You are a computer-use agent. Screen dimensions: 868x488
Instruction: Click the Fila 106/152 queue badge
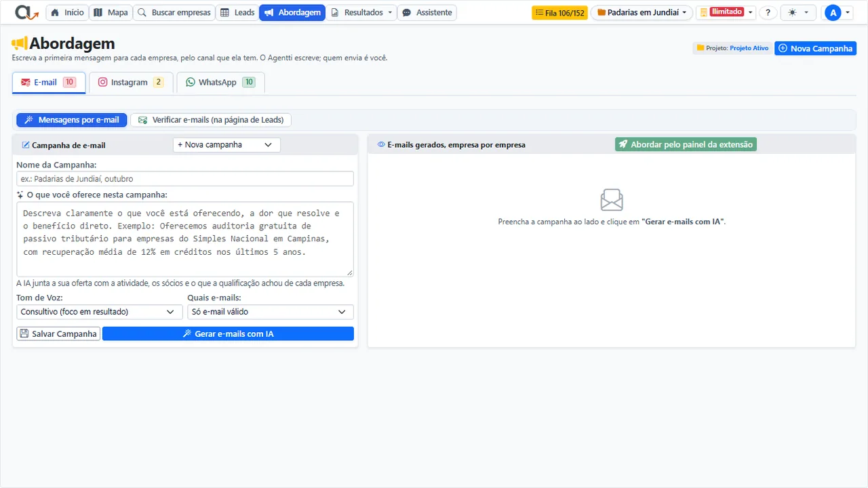click(559, 12)
